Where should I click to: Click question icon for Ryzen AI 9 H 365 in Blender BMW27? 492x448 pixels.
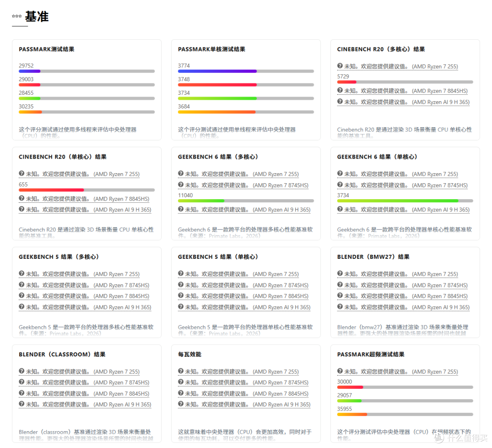point(340,307)
